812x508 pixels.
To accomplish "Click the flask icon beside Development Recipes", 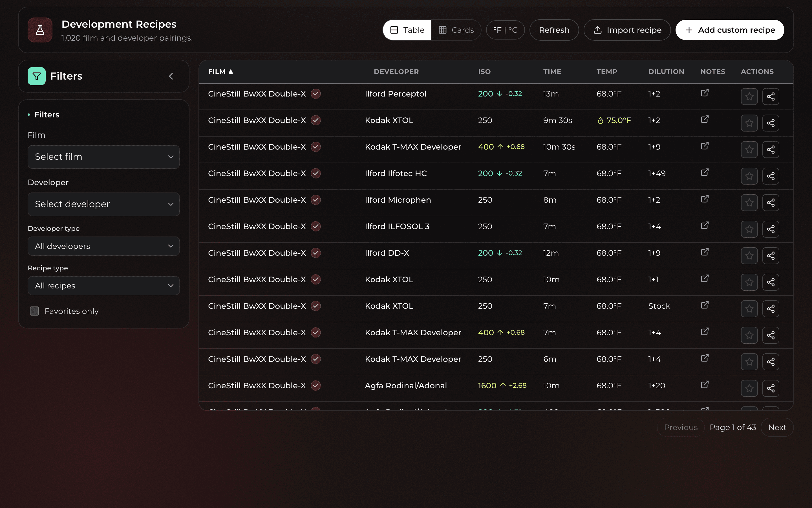I will point(40,30).
